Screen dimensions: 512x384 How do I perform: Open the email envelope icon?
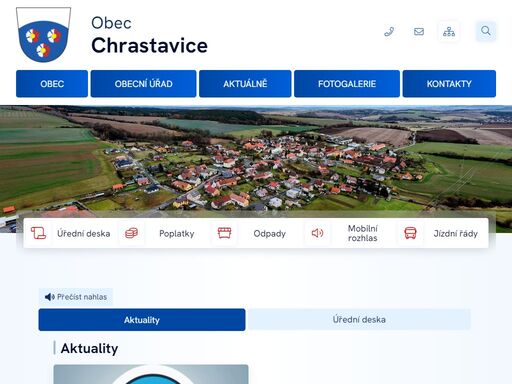pyautogui.click(x=419, y=32)
